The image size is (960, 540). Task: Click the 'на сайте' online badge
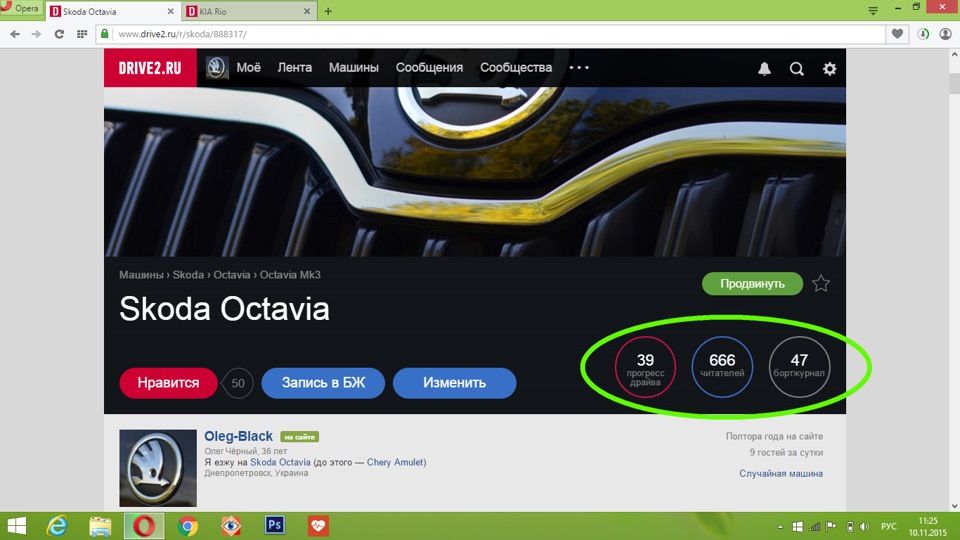pos(299,437)
